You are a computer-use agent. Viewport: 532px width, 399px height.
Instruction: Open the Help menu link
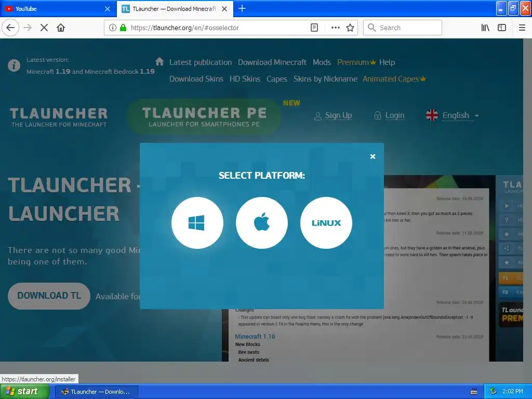(387, 62)
